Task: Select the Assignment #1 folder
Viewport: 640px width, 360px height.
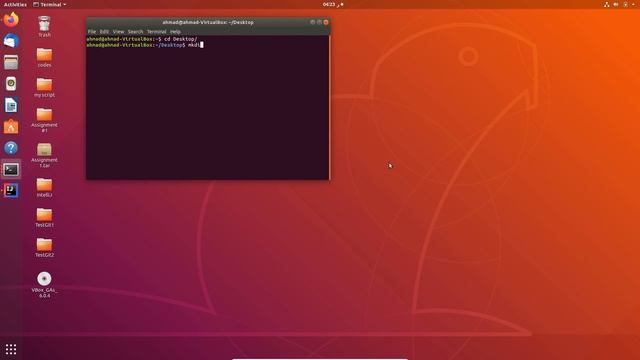Action: point(44,120)
